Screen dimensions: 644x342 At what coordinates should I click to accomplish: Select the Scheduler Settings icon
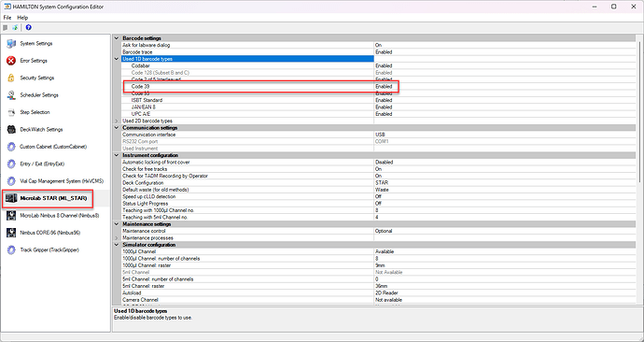point(11,95)
